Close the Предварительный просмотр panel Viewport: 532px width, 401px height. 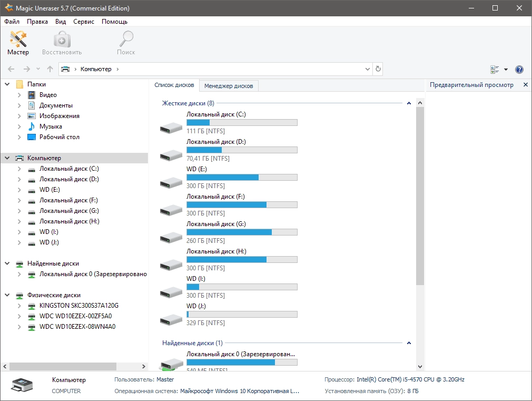click(526, 84)
